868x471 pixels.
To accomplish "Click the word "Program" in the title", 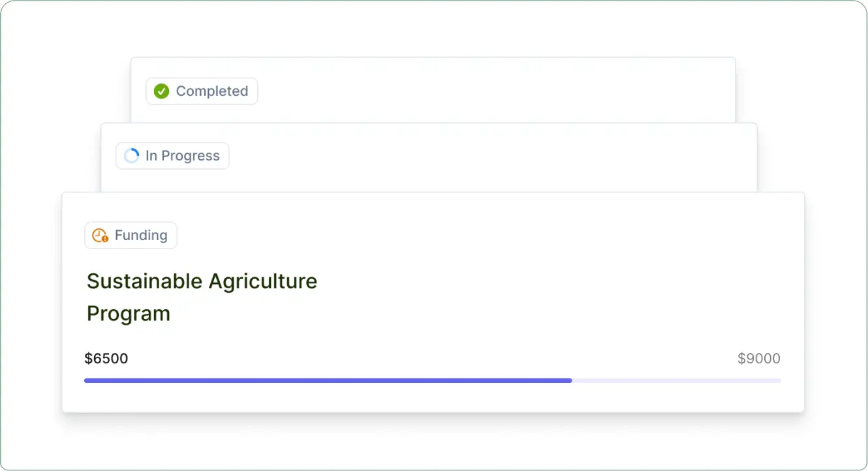I will click(x=129, y=314).
